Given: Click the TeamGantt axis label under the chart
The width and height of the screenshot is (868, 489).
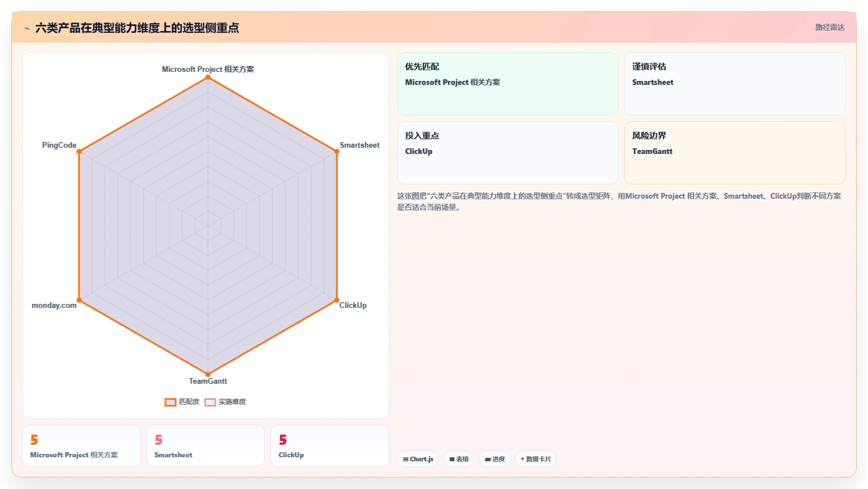Looking at the screenshot, I should [x=208, y=381].
